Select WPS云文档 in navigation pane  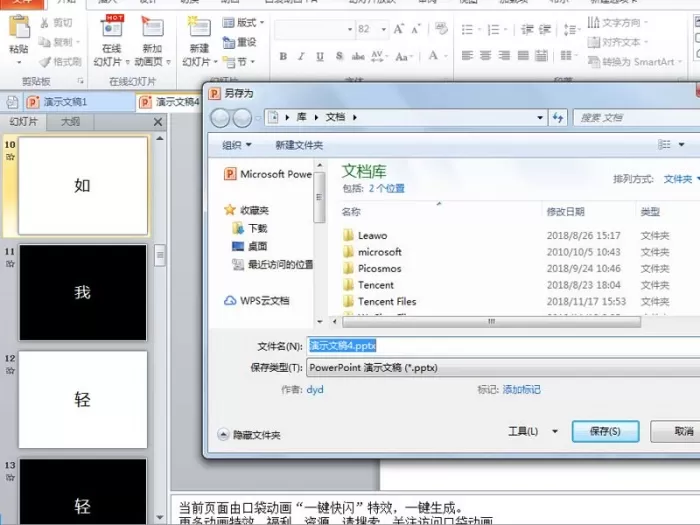257,301
